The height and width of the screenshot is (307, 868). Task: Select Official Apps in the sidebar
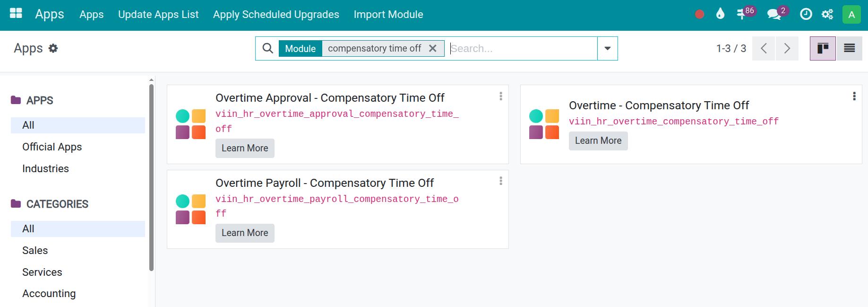point(52,147)
